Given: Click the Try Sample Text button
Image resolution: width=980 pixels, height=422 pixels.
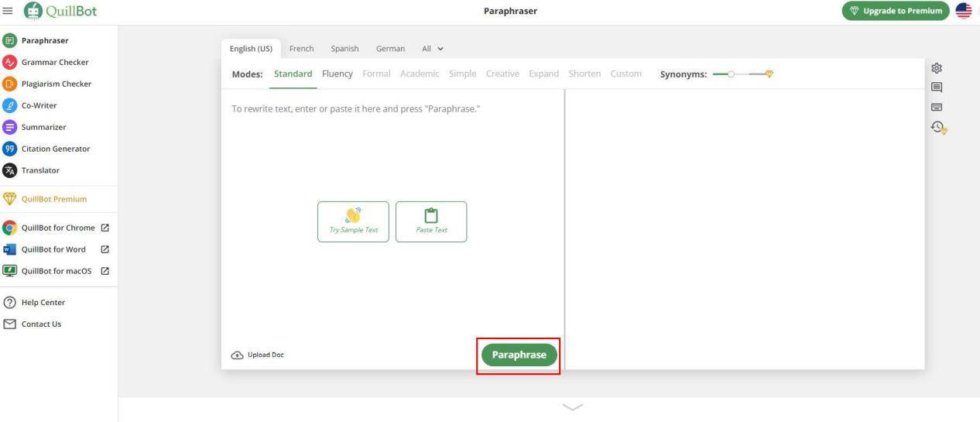Looking at the screenshot, I should click(x=353, y=221).
